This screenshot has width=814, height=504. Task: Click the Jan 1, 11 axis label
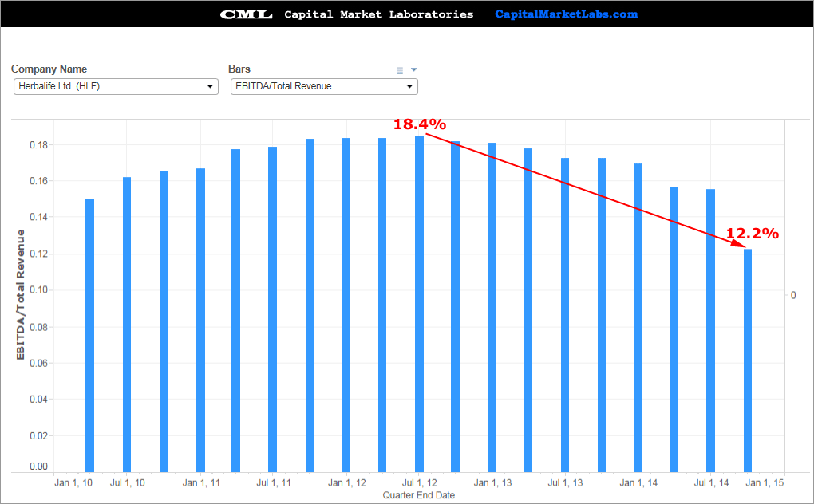pos(201,482)
